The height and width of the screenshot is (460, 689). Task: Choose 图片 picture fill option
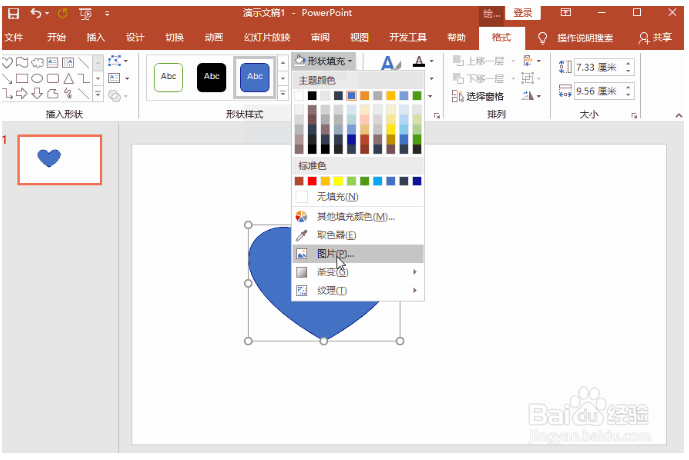[358, 254]
